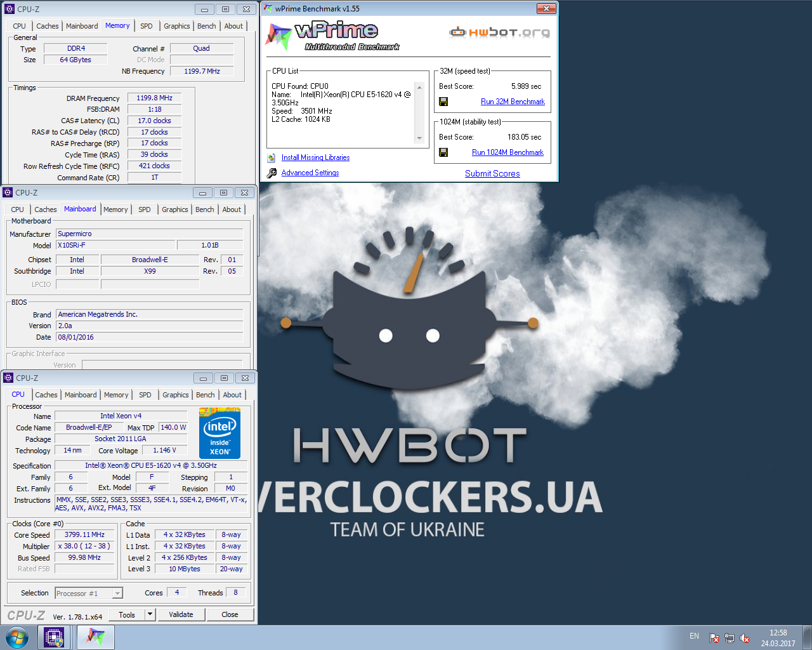Switch to CPU tab in middle CPU-Z window
The height and width of the screenshot is (650, 812).
coord(18,209)
